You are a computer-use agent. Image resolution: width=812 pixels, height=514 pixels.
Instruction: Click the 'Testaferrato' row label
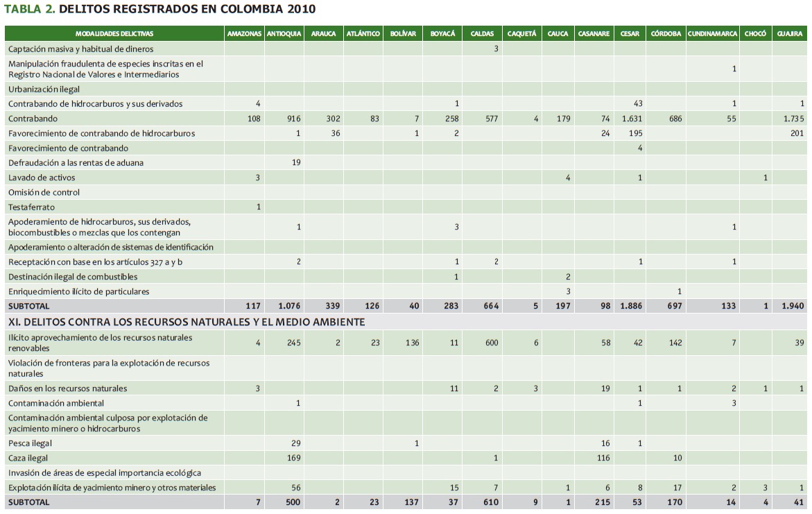[x=32, y=207]
